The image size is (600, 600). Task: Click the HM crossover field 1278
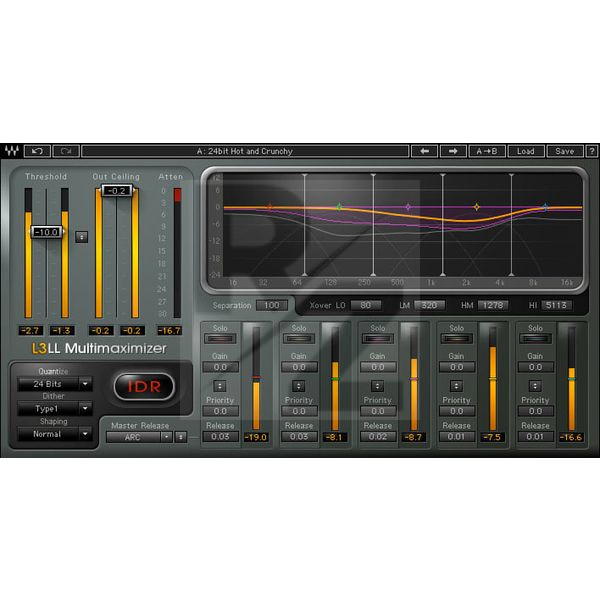tap(493, 305)
